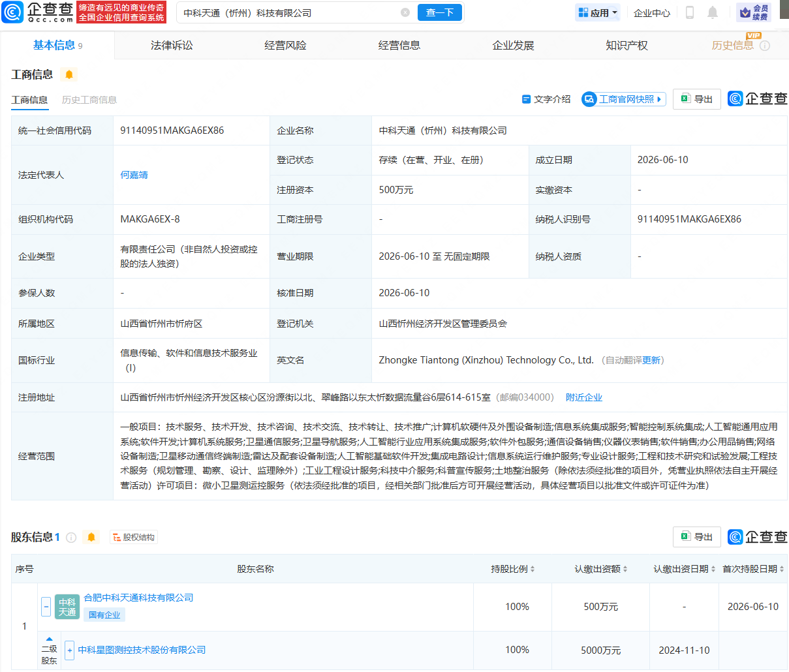Click the English name Zhongke Tiantong text
The height and width of the screenshot is (672, 789).
point(486,360)
